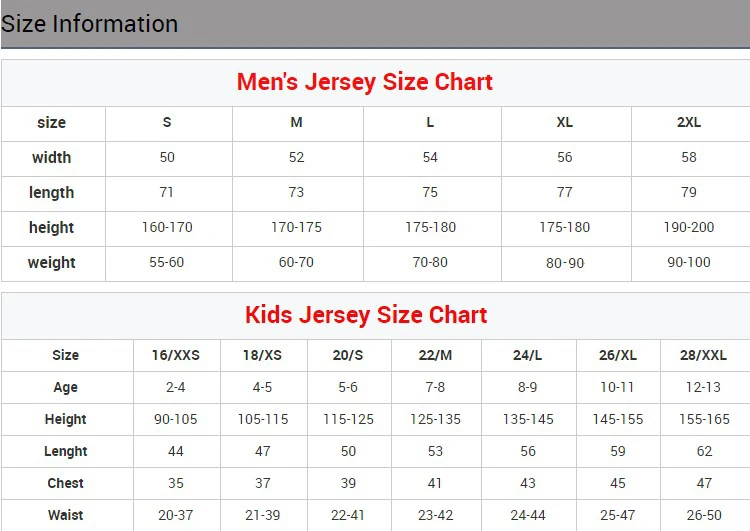Select the men's XL size column header
This screenshot has width=750, height=531.
(565, 122)
